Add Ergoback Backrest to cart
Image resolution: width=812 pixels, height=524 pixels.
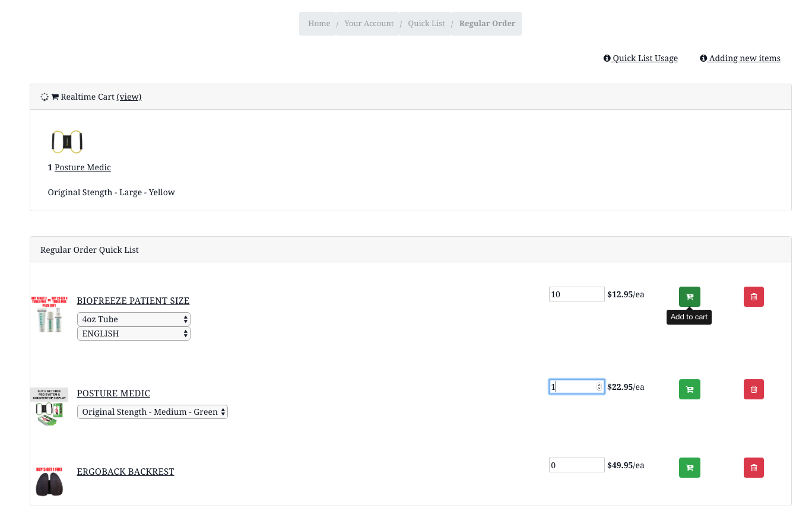pyautogui.click(x=689, y=468)
